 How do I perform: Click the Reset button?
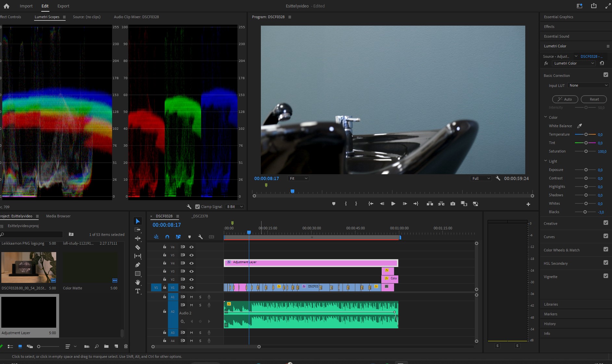pos(594,99)
